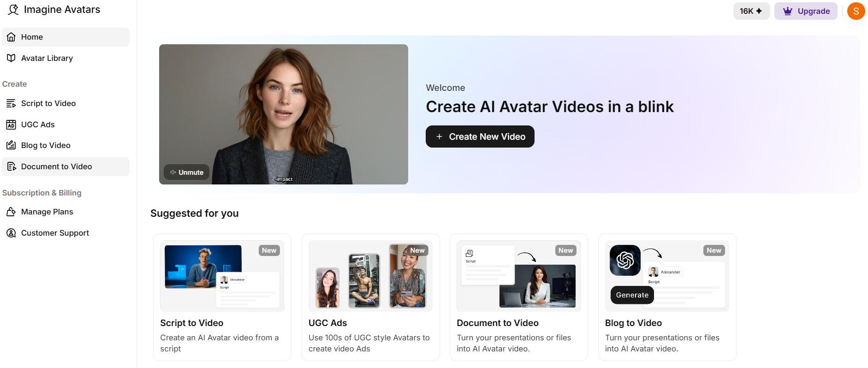Click the welcome avatar video preview
Image resolution: width=868 pixels, height=368 pixels.
click(x=284, y=114)
